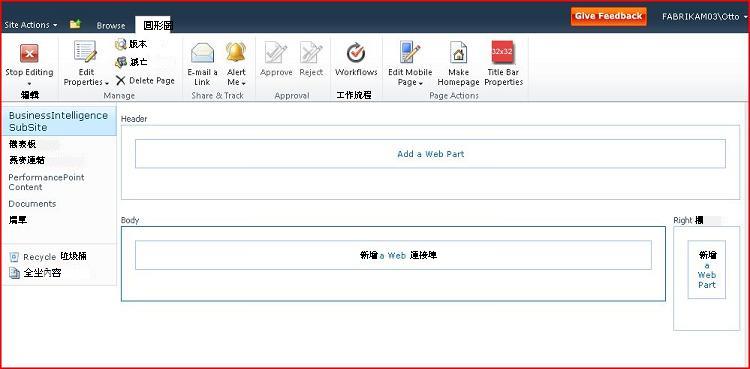Open the Alert Me dropdown arrow
The width and height of the screenshot is (750, 369).
(x=244, y=83)
